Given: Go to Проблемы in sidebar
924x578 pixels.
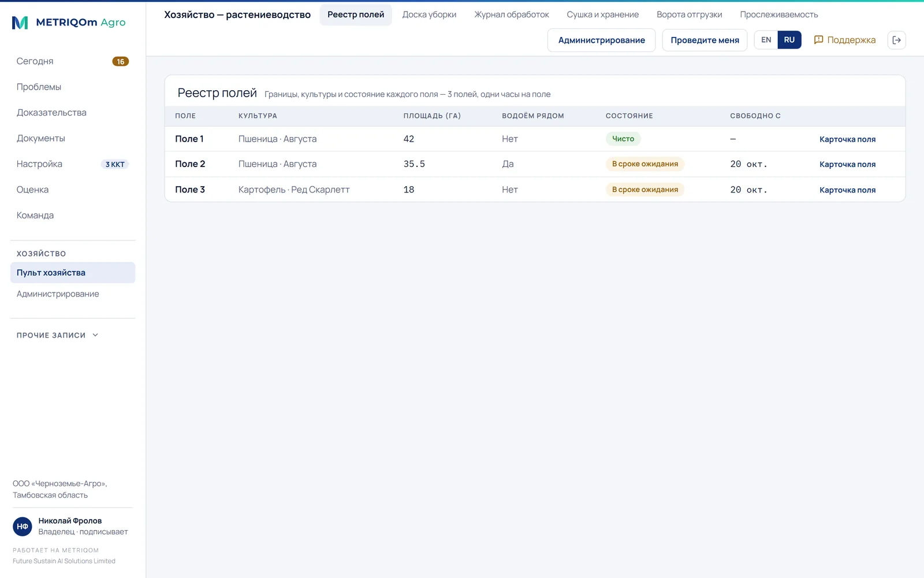Looking at the screenshot, I should coord(73,87).
